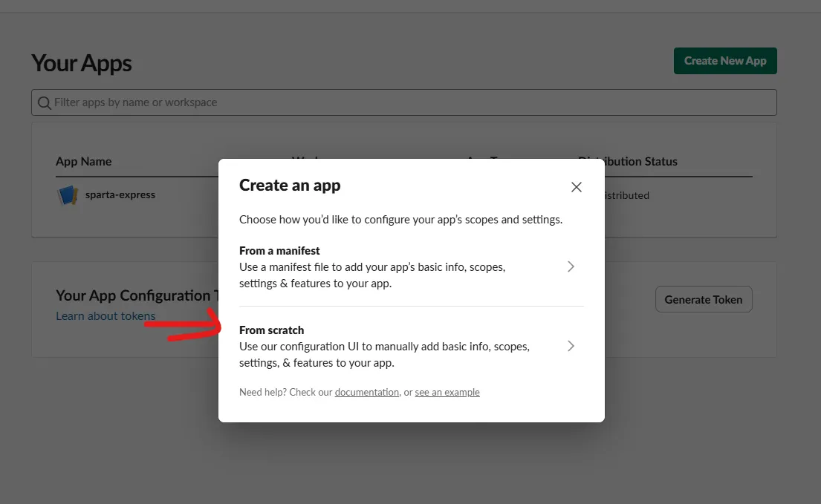The image size is (821, 504).
Task: Close the Create an app dialog
Action: (576, 187)
